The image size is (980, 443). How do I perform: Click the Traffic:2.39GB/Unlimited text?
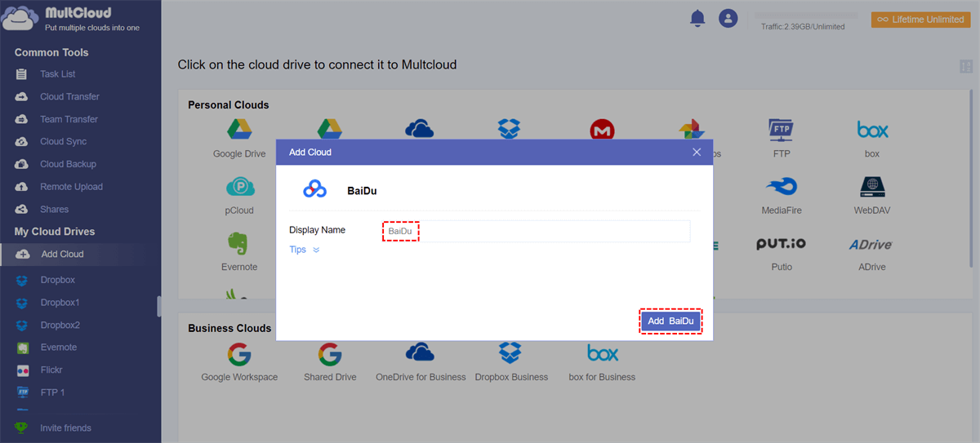click(x=803, y=27)
